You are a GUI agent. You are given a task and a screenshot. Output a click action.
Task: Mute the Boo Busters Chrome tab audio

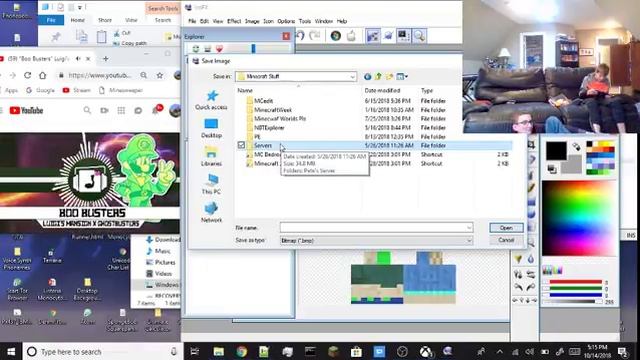78,59
